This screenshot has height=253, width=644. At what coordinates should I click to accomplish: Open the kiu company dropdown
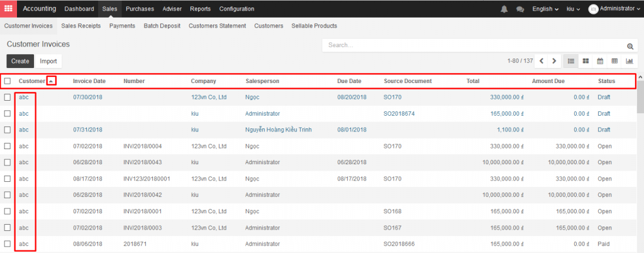point(573,9)
